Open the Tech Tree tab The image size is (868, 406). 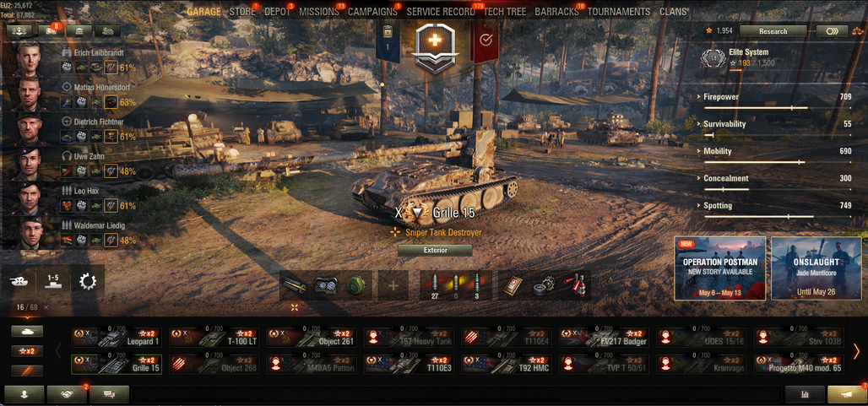(503, 12)
